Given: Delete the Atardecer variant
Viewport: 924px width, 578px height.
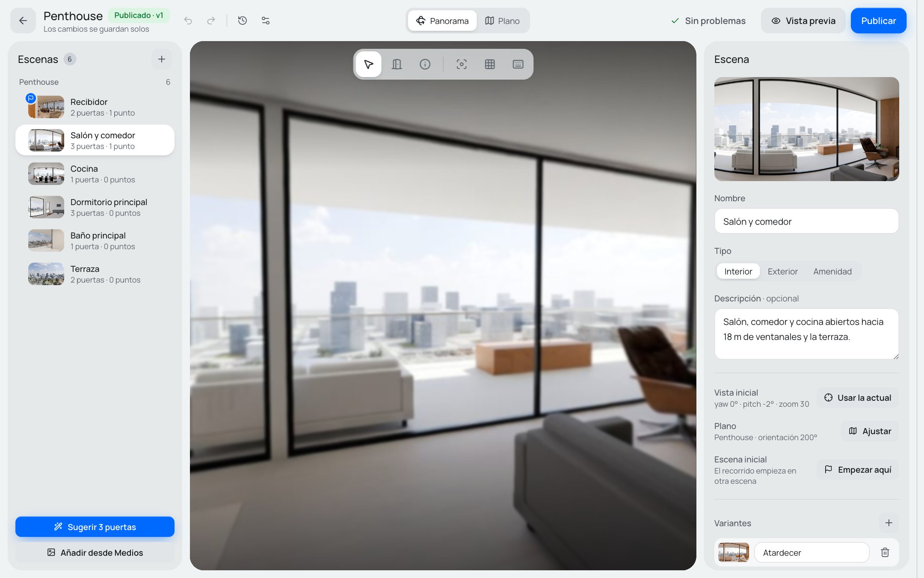Looking at the screenshot, I should pyautogui.click(x=885, y=552).
